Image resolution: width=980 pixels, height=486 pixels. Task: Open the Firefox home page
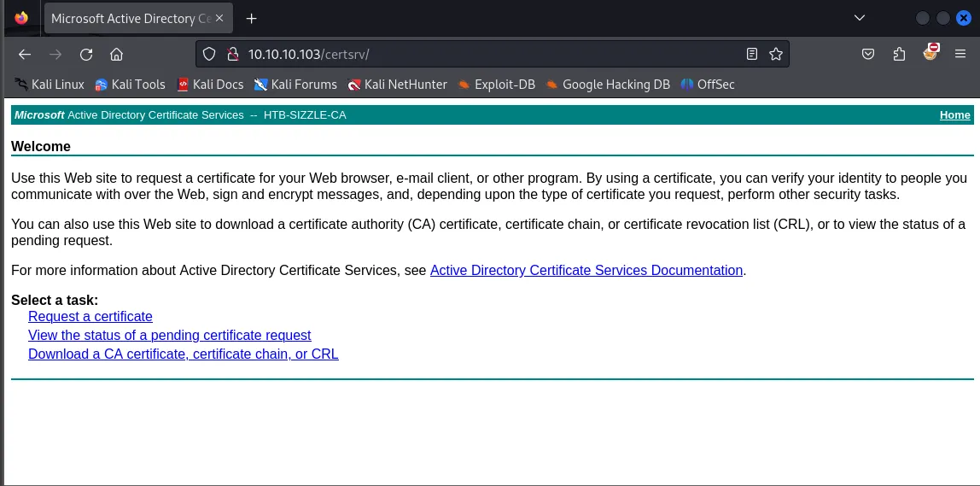117,55
